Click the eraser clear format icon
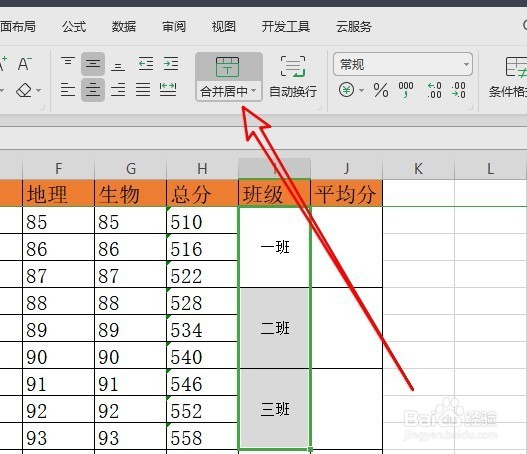The image size is (527, 454). 24,90
